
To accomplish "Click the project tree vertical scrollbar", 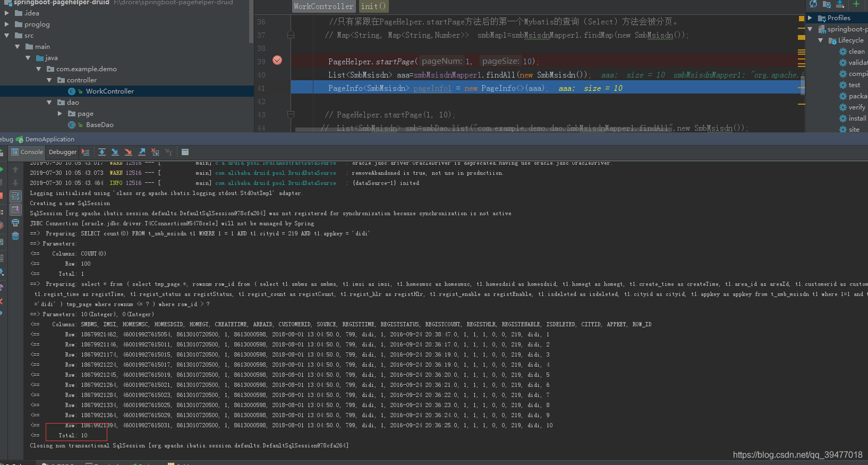I will (251, 21).
